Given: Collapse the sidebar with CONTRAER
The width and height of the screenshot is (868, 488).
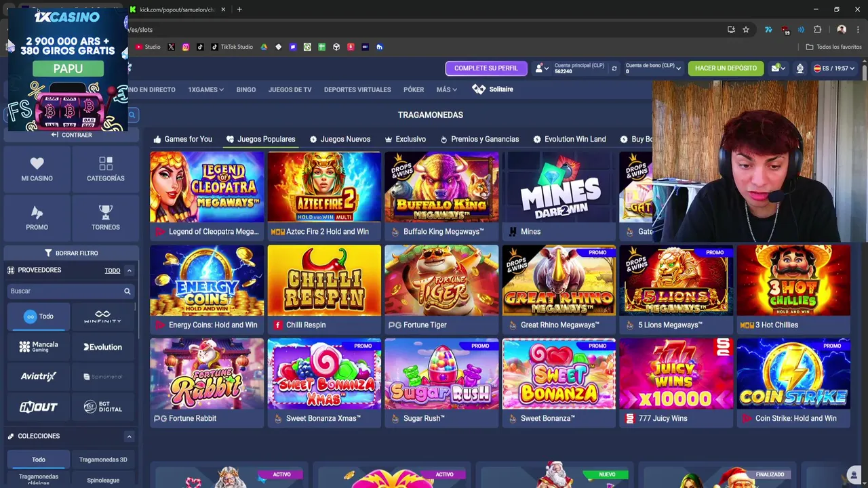Looking at the screenshot, I should (x=71, y=135).
